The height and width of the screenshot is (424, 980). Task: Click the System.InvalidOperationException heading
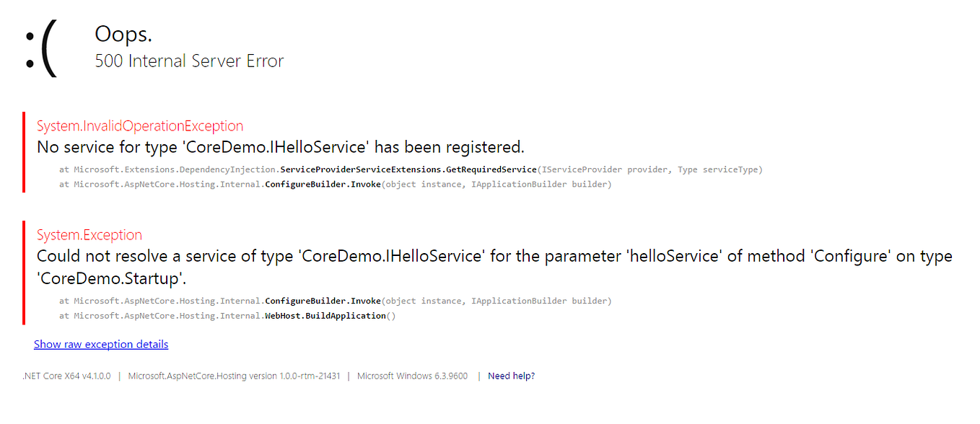pyautogui.click(x=140, y=125)
